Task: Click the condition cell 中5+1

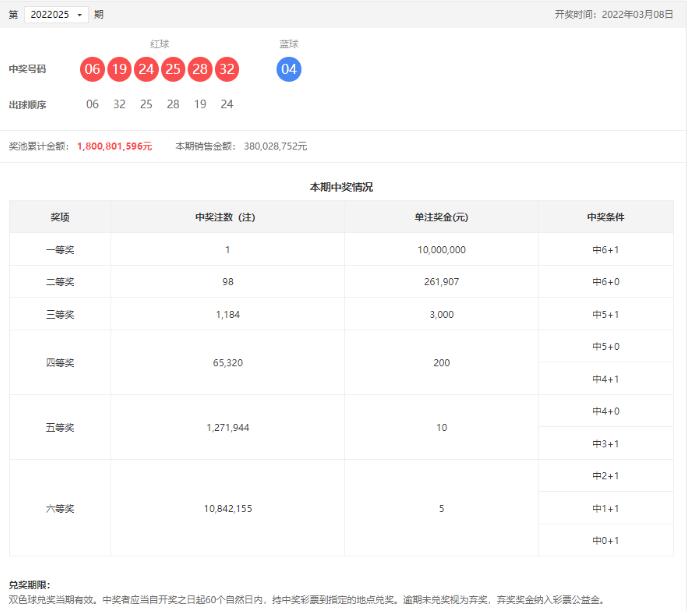Action: pyautogui.click(x=606, y=315)
